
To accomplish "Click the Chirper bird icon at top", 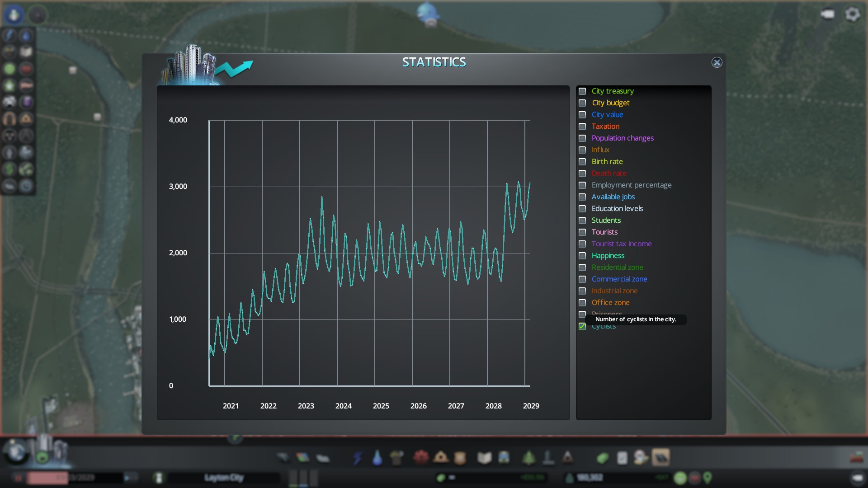I will 428,14.
